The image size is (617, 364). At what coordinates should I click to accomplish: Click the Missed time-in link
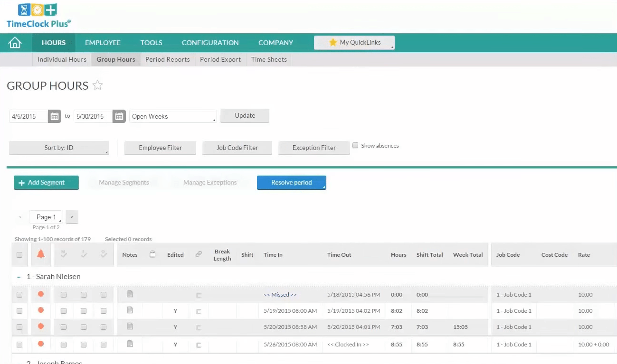[x=280, y=294]
